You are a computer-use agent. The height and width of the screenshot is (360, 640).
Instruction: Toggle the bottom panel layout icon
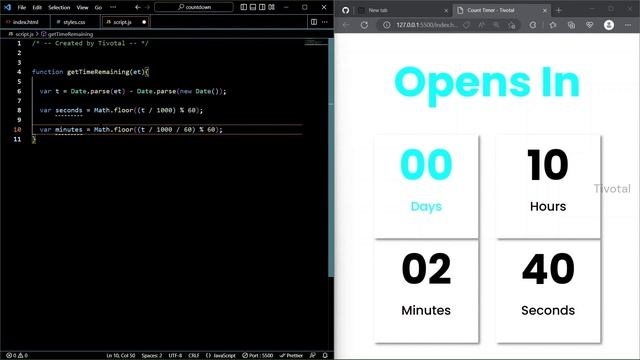point(253,7)
